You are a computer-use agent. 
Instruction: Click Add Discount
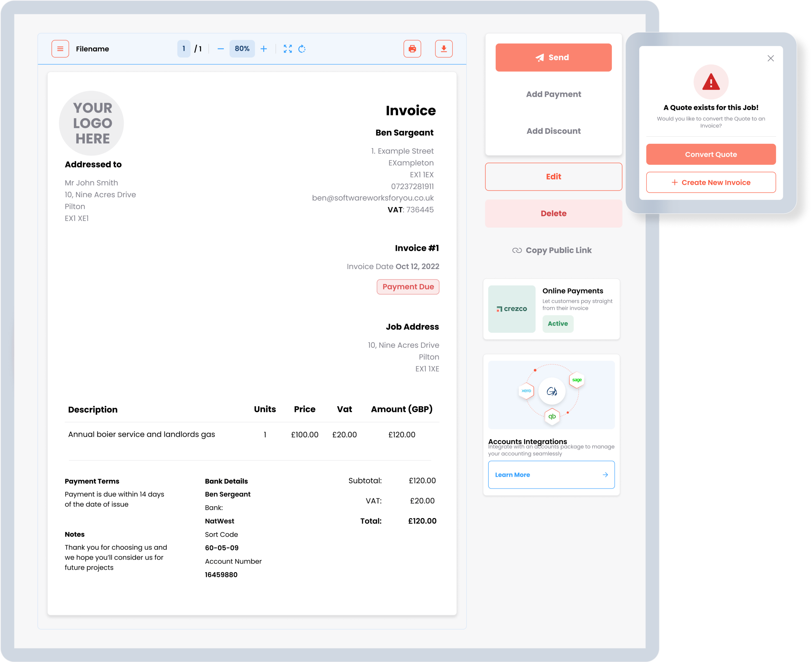point(553,131)
